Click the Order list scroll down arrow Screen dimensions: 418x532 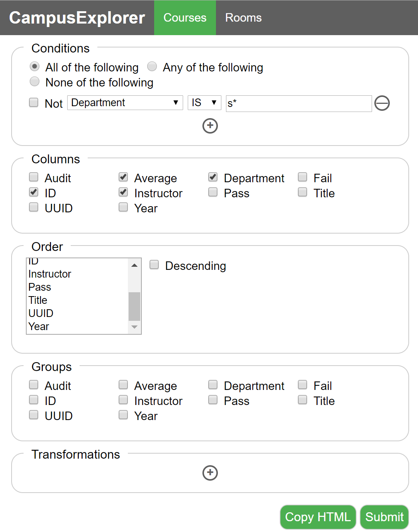tap(134, 327)
